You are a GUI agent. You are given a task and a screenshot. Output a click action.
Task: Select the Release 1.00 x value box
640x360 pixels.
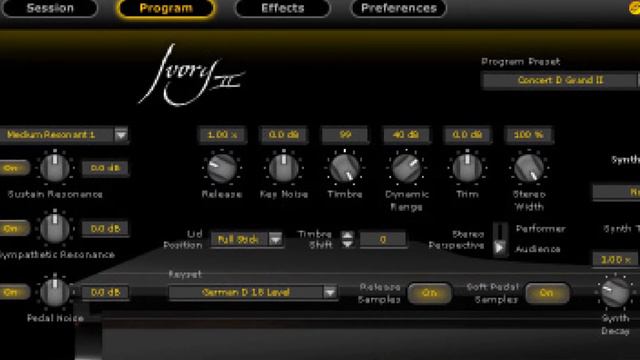222,135
